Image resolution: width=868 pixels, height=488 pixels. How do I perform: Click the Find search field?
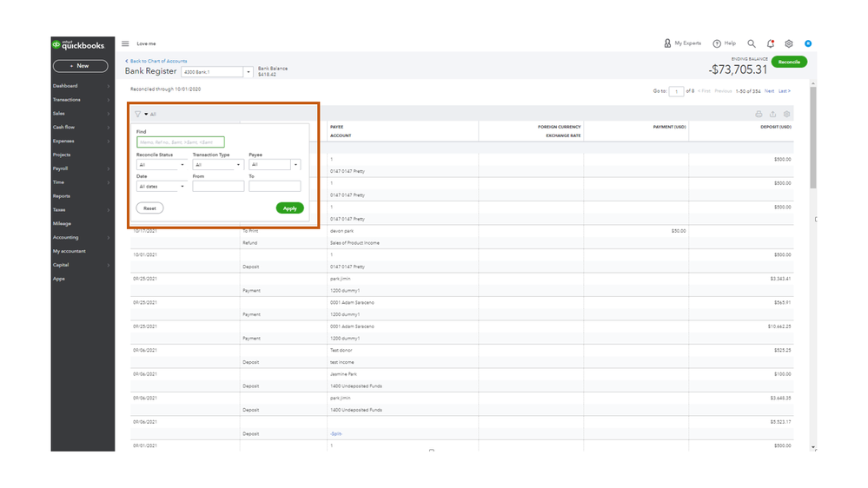181,142
